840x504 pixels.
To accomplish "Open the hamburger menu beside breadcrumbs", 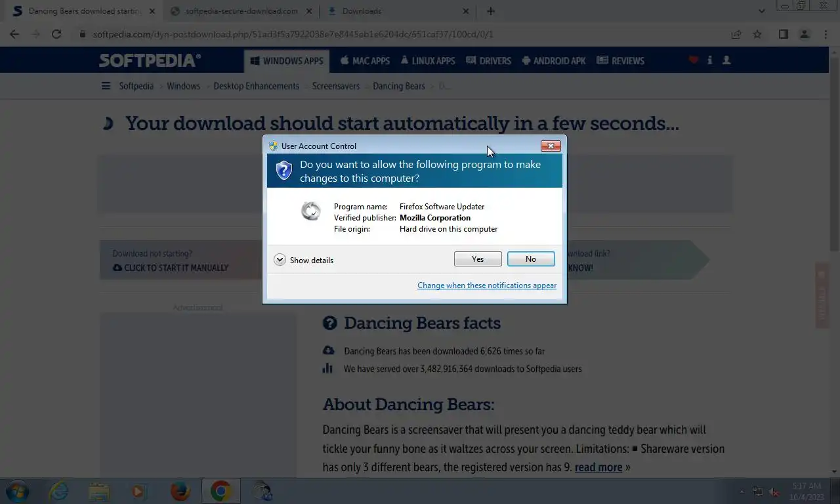I will pos(106,86).
